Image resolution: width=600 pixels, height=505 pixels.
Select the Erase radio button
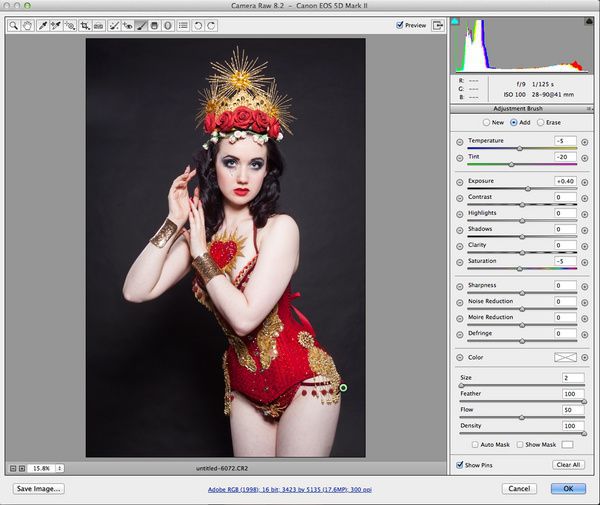(x=541, y=122)
